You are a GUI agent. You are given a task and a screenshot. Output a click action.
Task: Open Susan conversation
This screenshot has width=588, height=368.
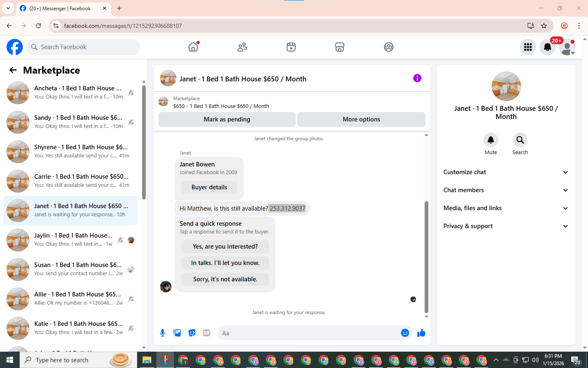(70, 269)
